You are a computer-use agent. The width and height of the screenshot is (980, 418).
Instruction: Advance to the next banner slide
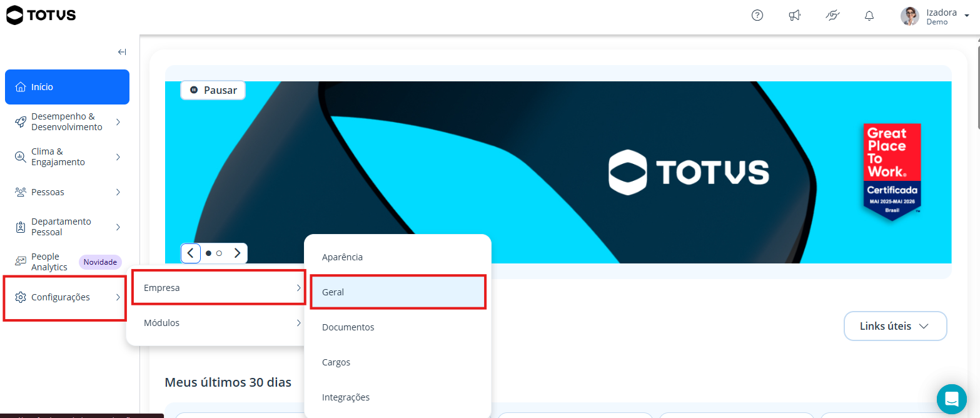pos(238,253)
